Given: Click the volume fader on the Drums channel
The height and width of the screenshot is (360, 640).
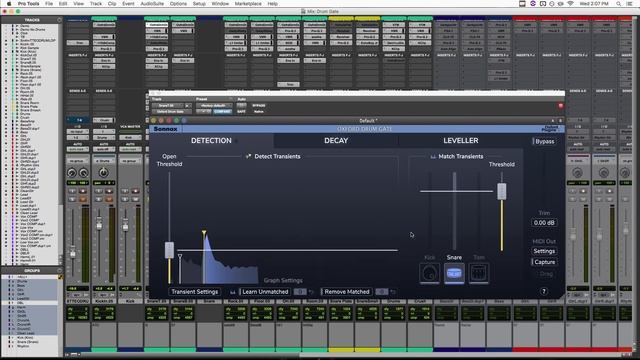Looking at the screenshot, I should [x=99, y=223].
